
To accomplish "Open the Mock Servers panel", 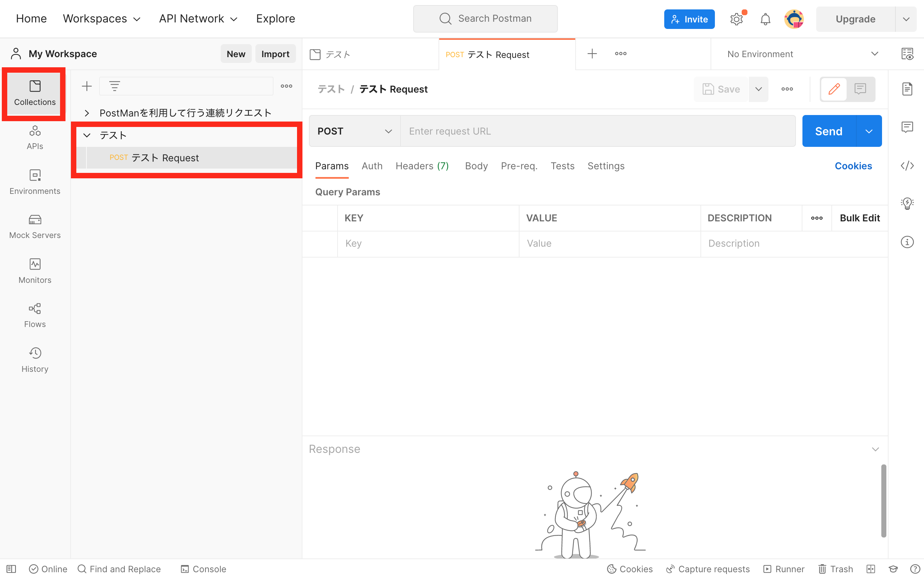I will [35, 226].
